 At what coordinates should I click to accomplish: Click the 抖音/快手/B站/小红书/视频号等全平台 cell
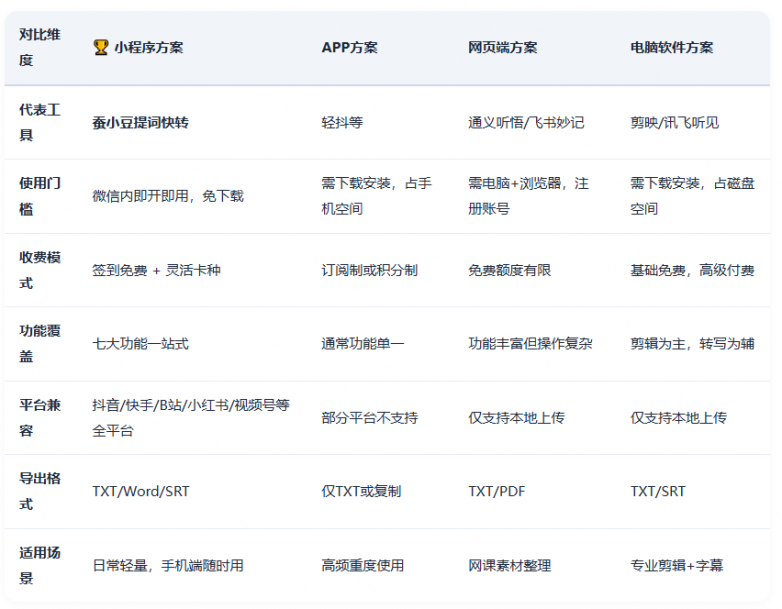pyautogui.click(x=191, y=417)
